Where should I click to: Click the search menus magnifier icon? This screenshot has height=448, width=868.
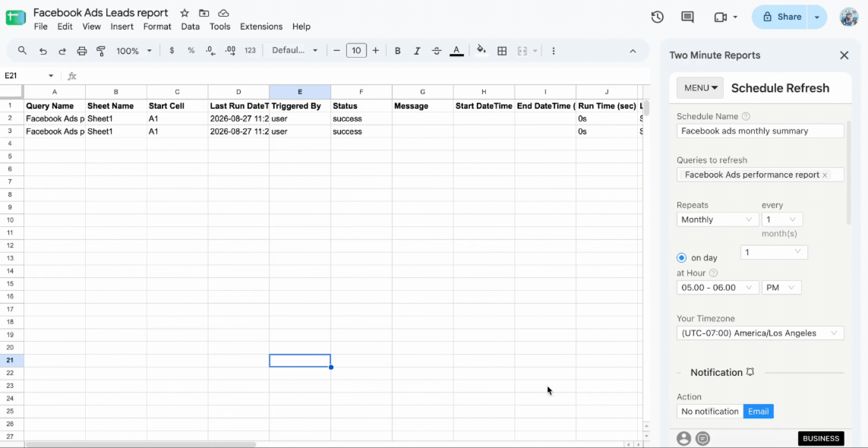(x=22, y=50)
